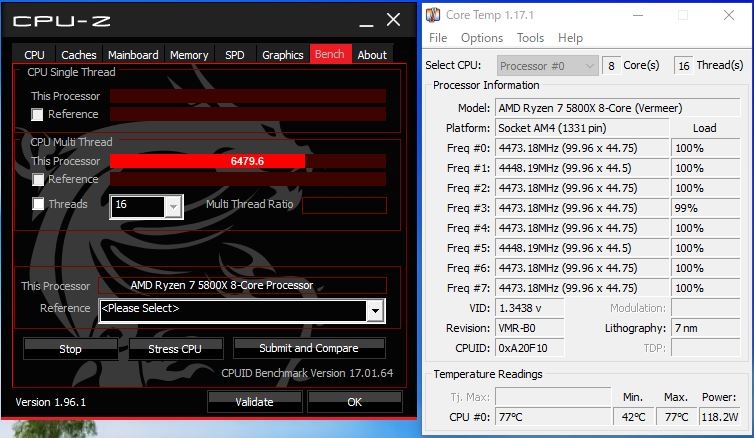Open the Tools menu in Core Temp

coord(530,38)
